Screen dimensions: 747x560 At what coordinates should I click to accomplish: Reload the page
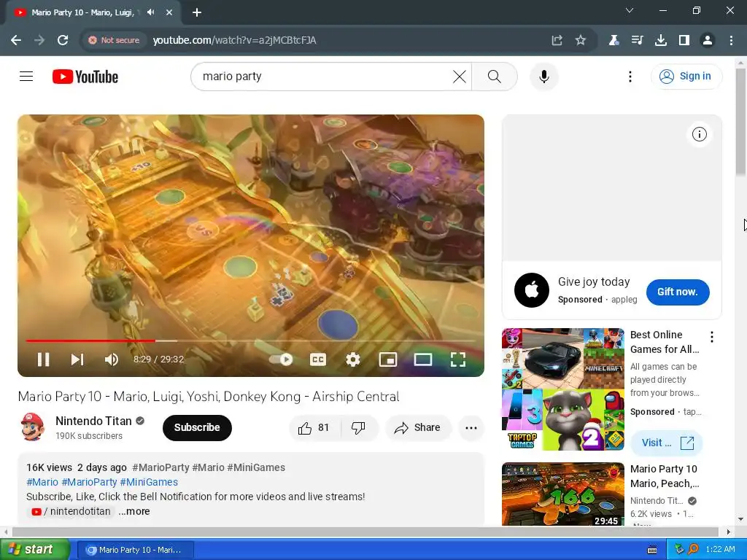63,40
